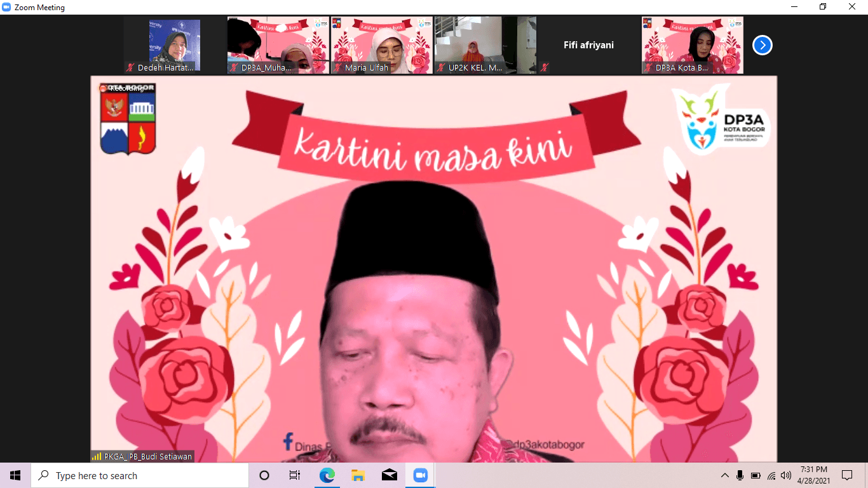Open the taskbar clock and date
The width and height of the screenshot is (868, 488).
click(814, 475)
